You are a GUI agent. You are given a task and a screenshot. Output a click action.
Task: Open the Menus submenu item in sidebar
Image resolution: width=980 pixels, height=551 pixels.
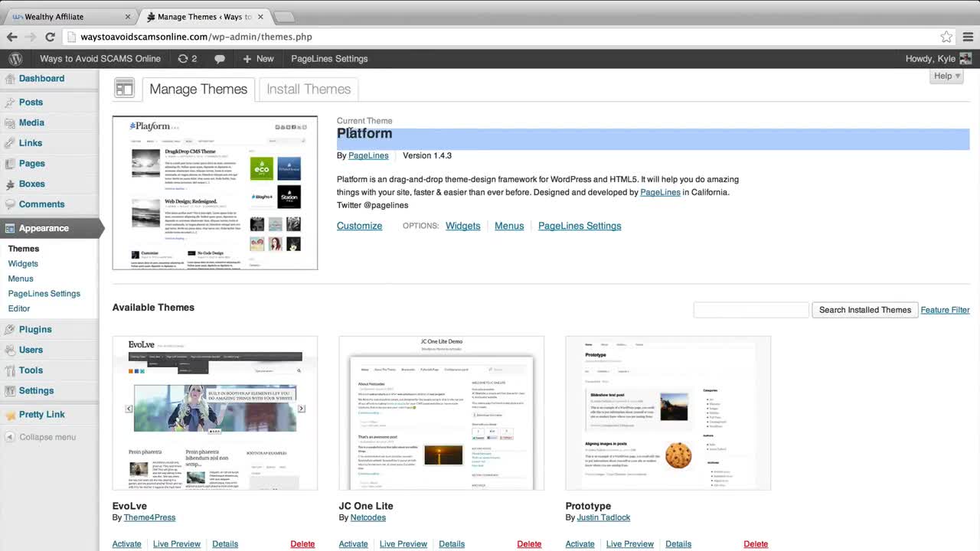(21, 279)
